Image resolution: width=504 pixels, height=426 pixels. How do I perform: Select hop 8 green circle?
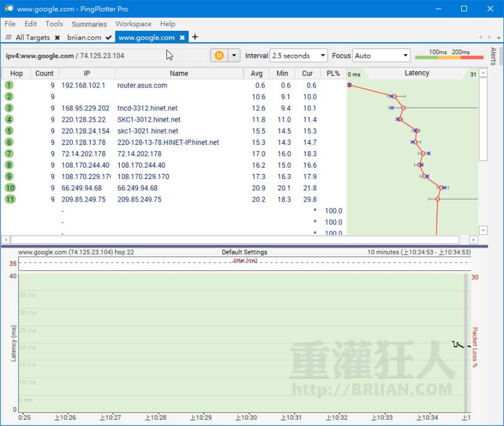(9, 165)
